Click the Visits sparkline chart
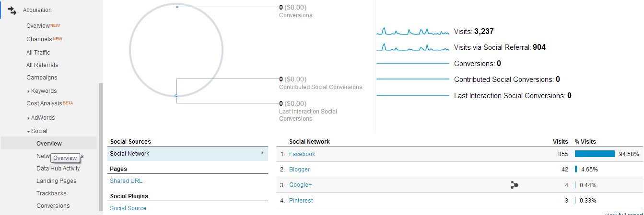The width and height of the screenshot is (644, 215). pos(413,32)
